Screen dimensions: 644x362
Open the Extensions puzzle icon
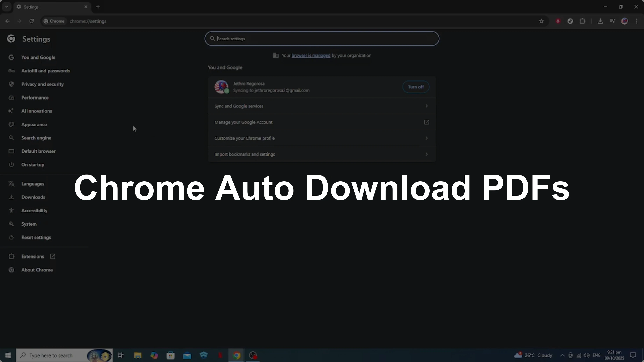(582, 21)
